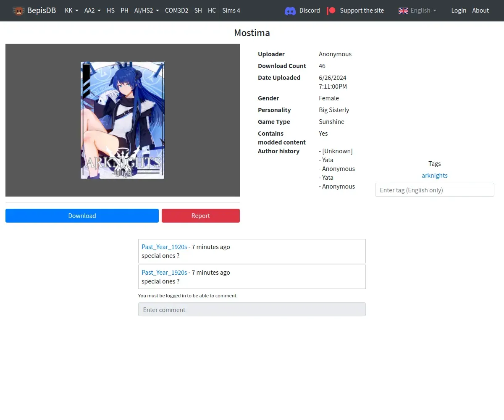Open the KK dropdown menu
Image resolution: width=504 pixels, height=420 pixels.
tap(71, 10)
